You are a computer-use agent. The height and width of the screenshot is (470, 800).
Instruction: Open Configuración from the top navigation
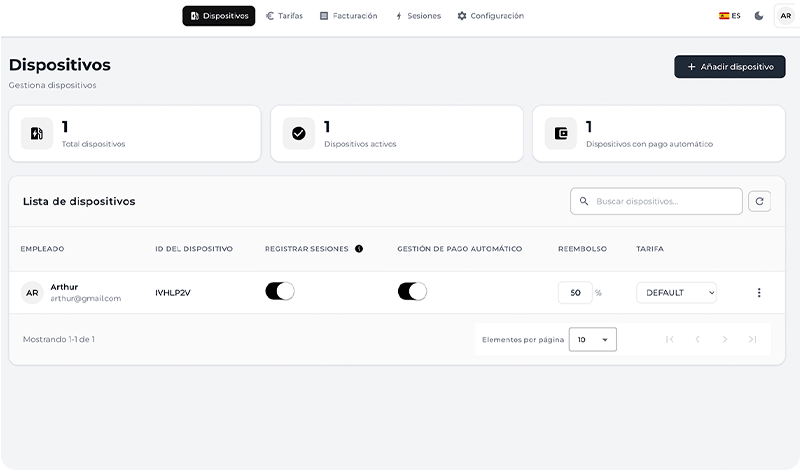click(490, 16)
